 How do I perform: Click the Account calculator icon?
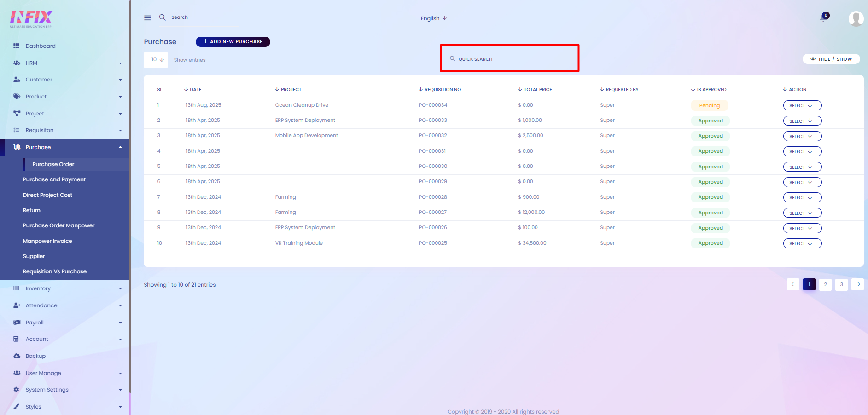16,339
